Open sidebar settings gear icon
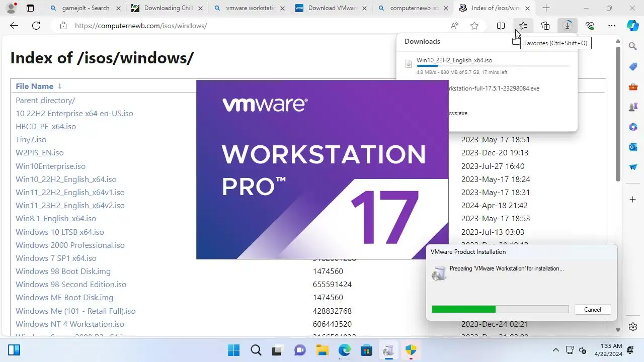This screenshot has width=644, height=362. (x=633, y=327)
